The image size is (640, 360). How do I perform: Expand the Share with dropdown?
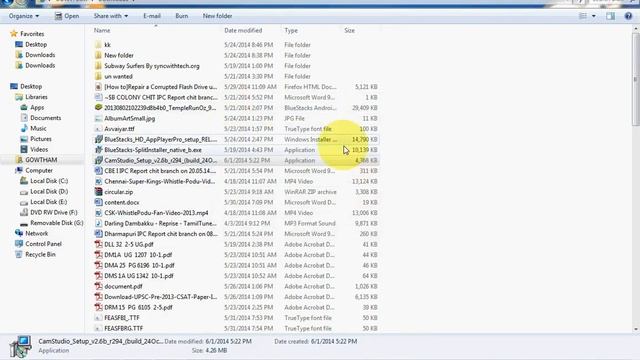(111, 16)
